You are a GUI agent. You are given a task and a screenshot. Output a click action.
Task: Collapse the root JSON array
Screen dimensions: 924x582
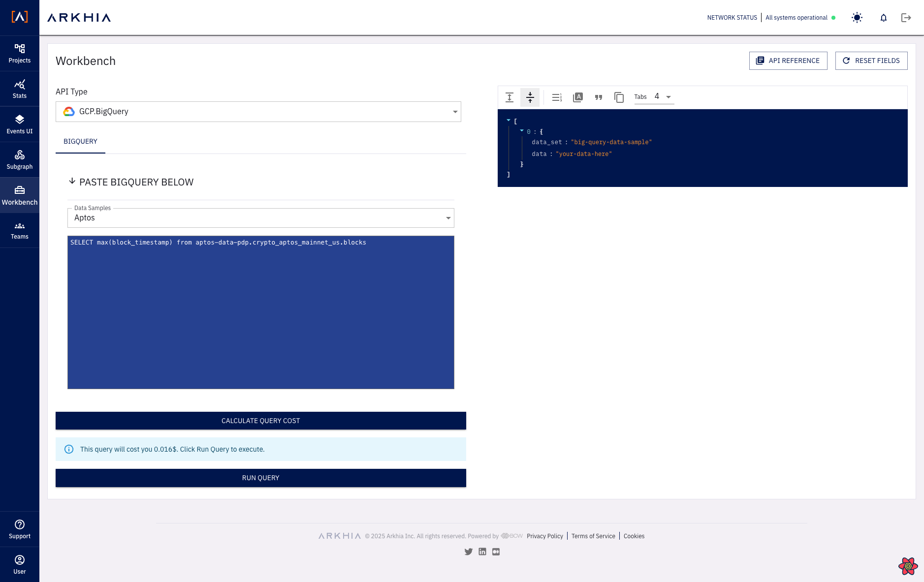point(509,121)
